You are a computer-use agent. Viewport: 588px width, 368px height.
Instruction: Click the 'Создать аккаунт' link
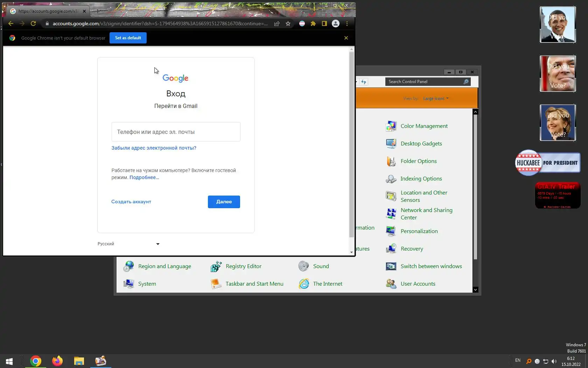[x=131, y=202]
